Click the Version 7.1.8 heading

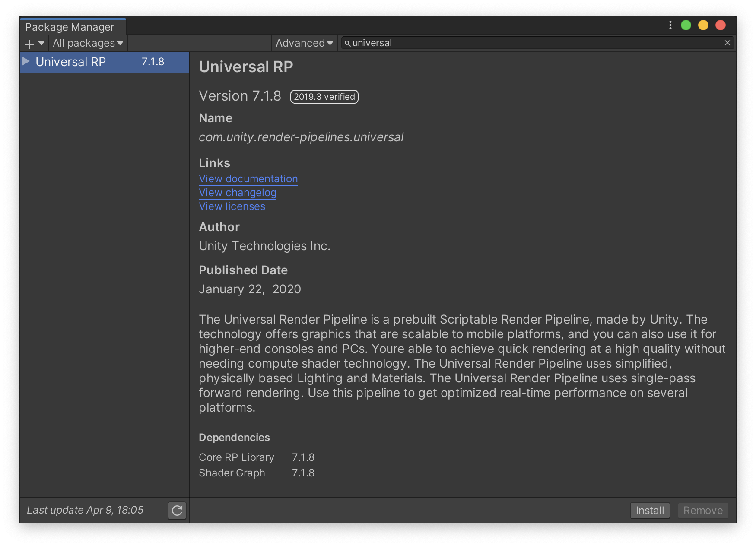coord(240,96)
